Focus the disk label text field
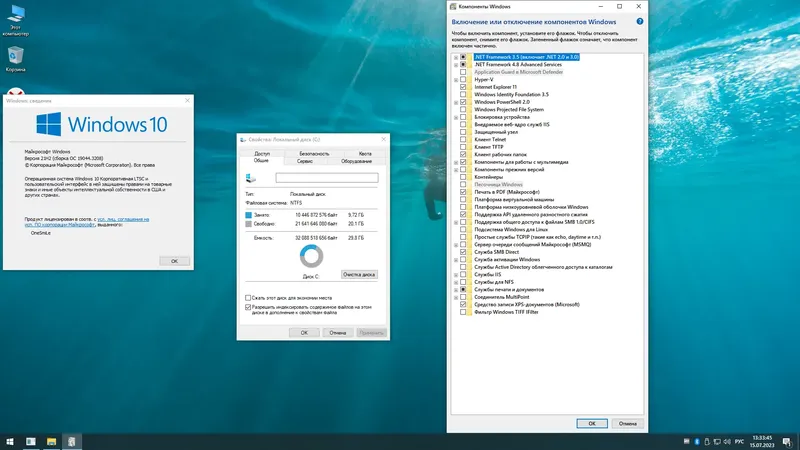This screenshot has width=800, height=450. coord(327,178)
